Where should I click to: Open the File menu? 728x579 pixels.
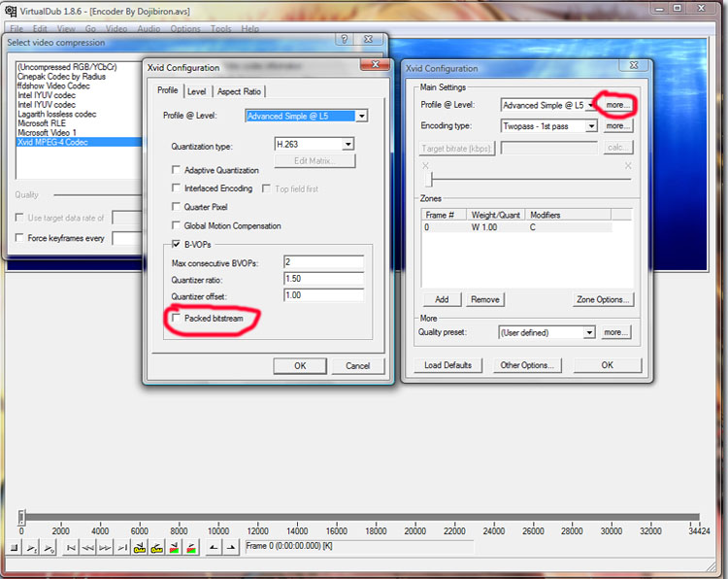click(x=17, y=29)
